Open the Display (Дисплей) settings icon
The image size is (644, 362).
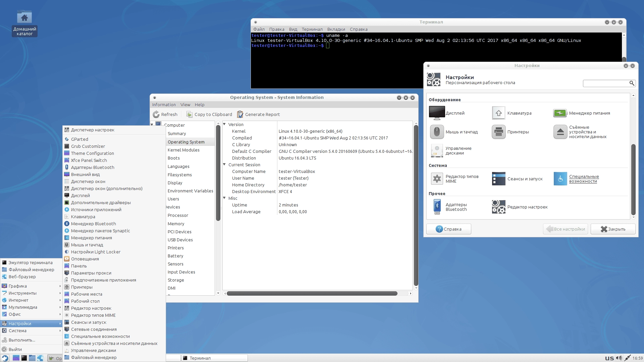point(437,113)
